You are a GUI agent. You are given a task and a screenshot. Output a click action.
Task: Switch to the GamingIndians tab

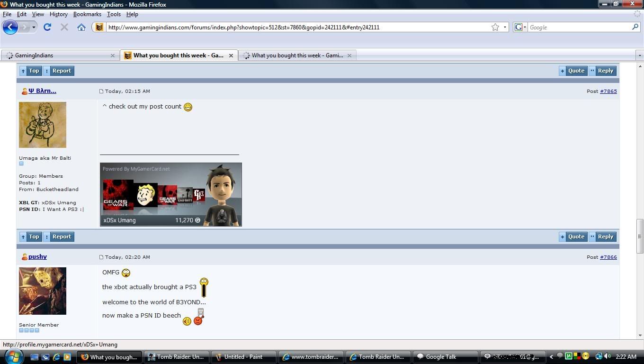click(59, 55)
